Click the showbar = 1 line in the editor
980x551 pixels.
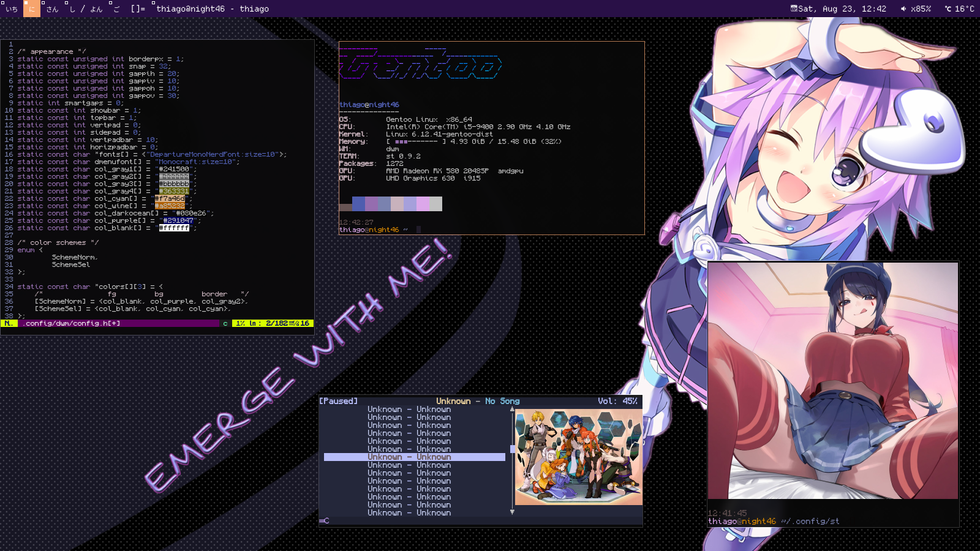click(79, 110)
